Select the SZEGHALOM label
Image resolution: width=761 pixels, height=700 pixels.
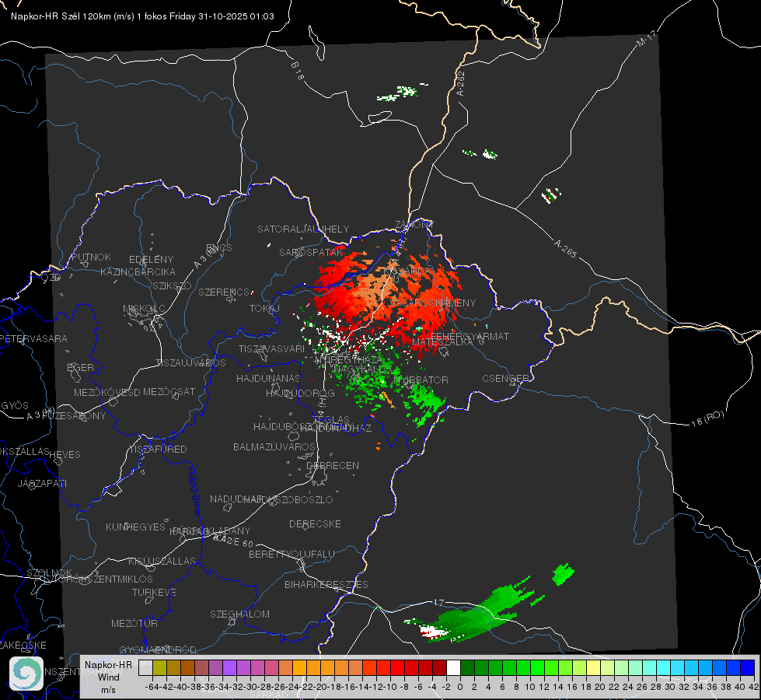(x=239, y=614)
